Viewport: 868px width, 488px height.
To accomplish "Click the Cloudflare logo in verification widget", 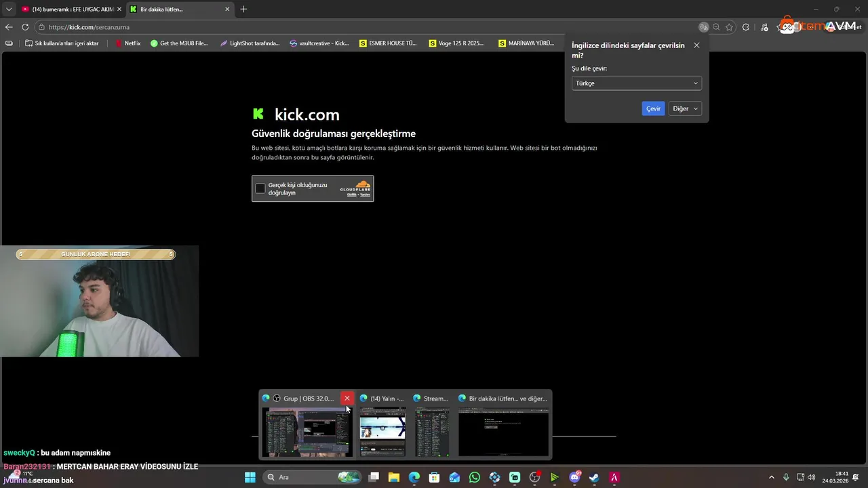I will point(355,186).
